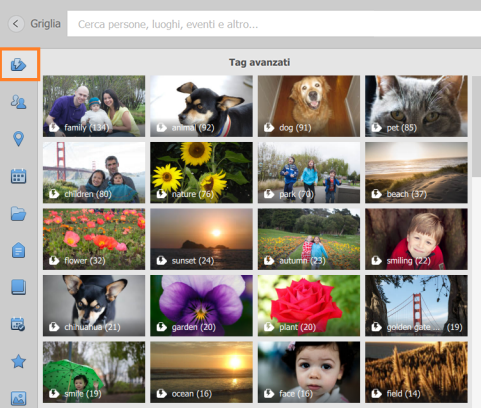Select the star Ratings icon

(19, 361)
